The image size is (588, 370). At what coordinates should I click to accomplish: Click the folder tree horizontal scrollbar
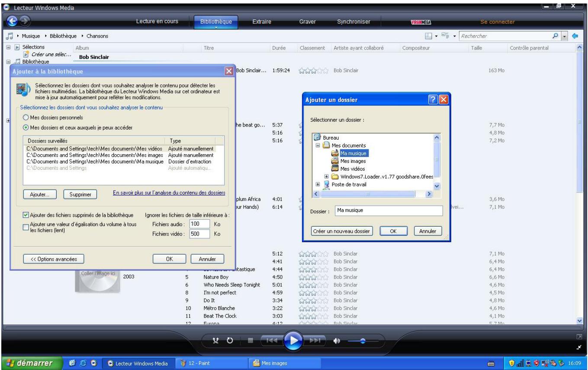coord(372,195)
